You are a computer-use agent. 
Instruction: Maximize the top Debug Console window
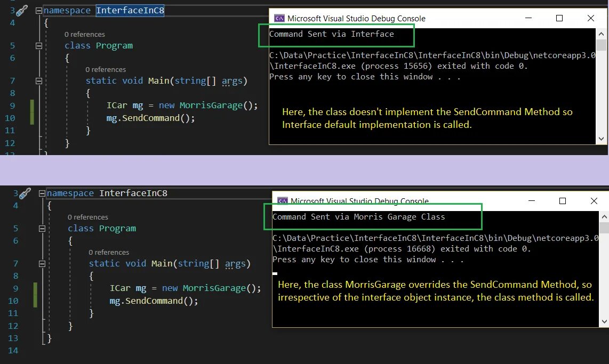coord(559,18)
